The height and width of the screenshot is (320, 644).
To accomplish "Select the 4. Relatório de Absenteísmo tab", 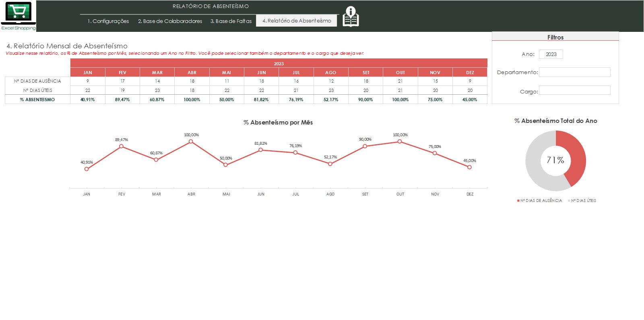I will [x=297, y=21].
